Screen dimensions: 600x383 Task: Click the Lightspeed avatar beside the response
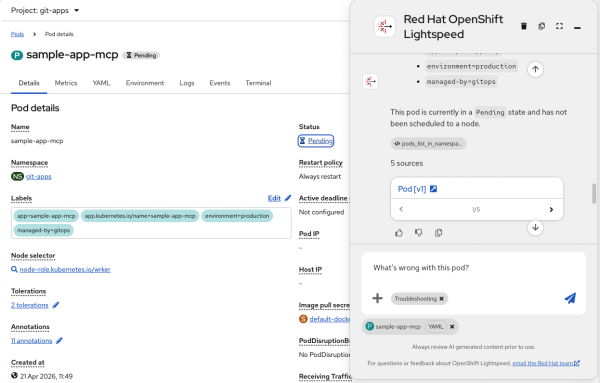[x=370, y=81]
